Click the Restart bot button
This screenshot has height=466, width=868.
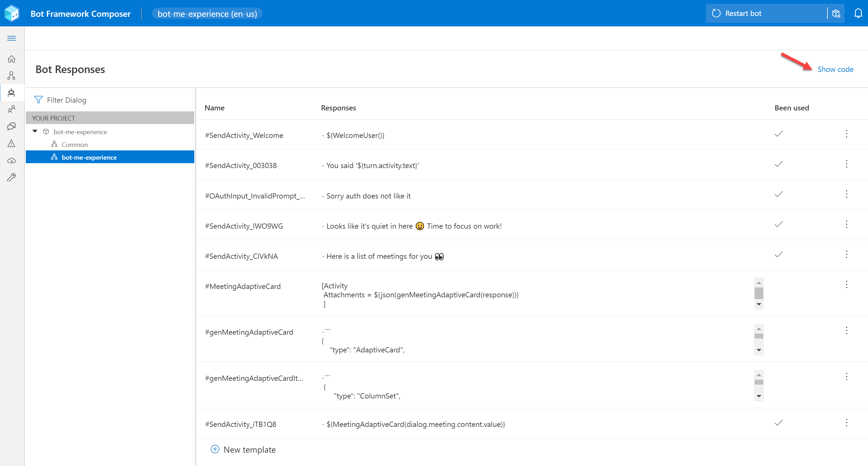pyautogui.click(x=766, y=13)
